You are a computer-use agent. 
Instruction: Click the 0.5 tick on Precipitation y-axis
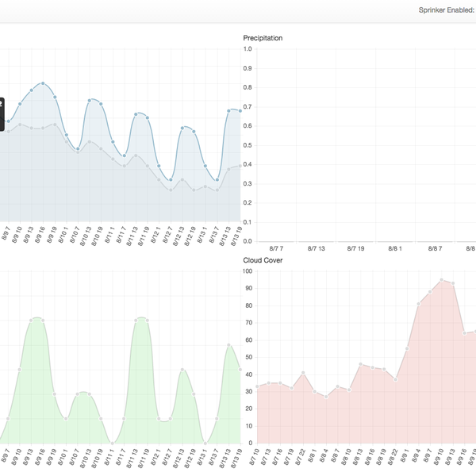[247, 145]
